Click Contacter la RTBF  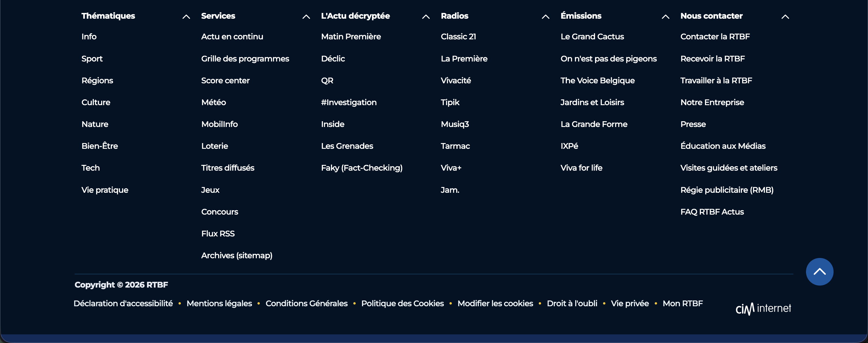(715, 36)
